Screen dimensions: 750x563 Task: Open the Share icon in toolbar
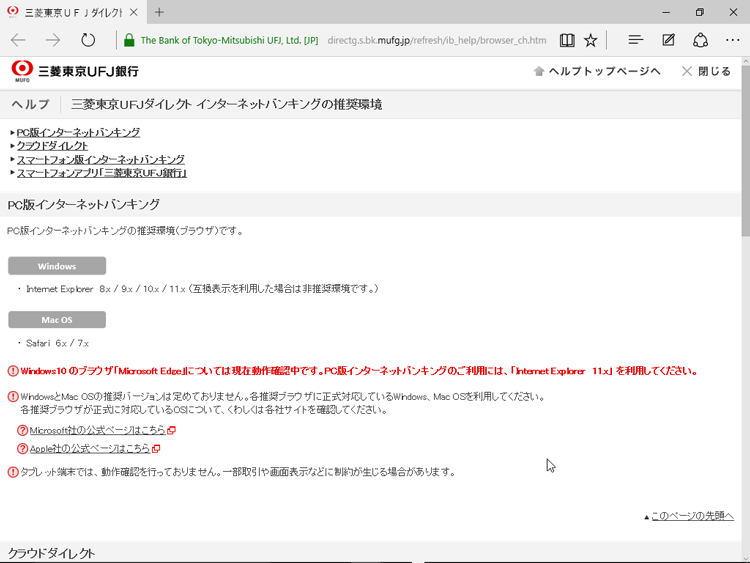[x=701, y=40]
